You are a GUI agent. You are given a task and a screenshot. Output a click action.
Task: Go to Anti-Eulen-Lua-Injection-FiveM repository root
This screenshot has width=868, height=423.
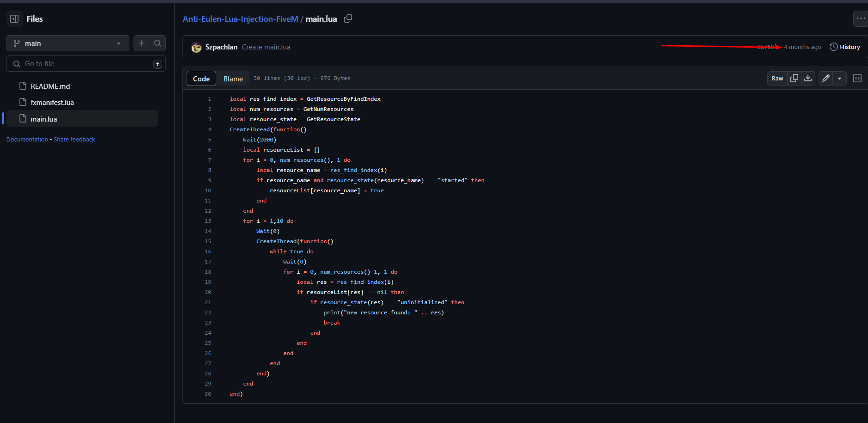(x=240, y=19)
